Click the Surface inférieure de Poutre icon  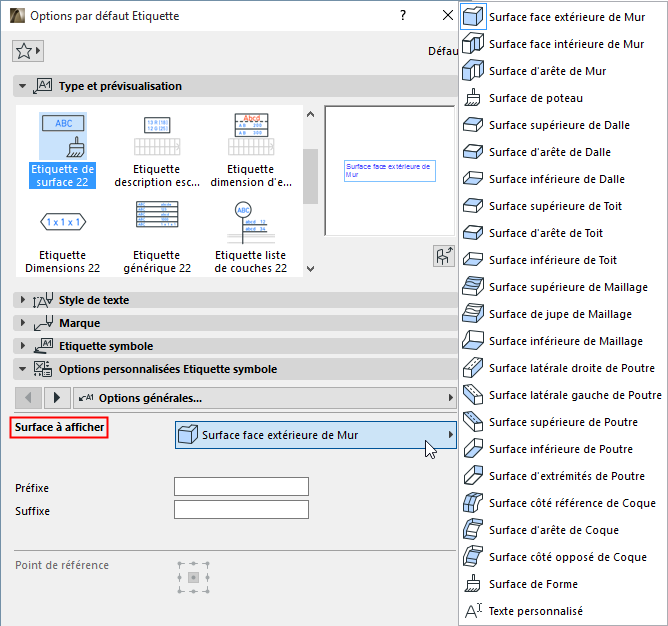(472, 449)
